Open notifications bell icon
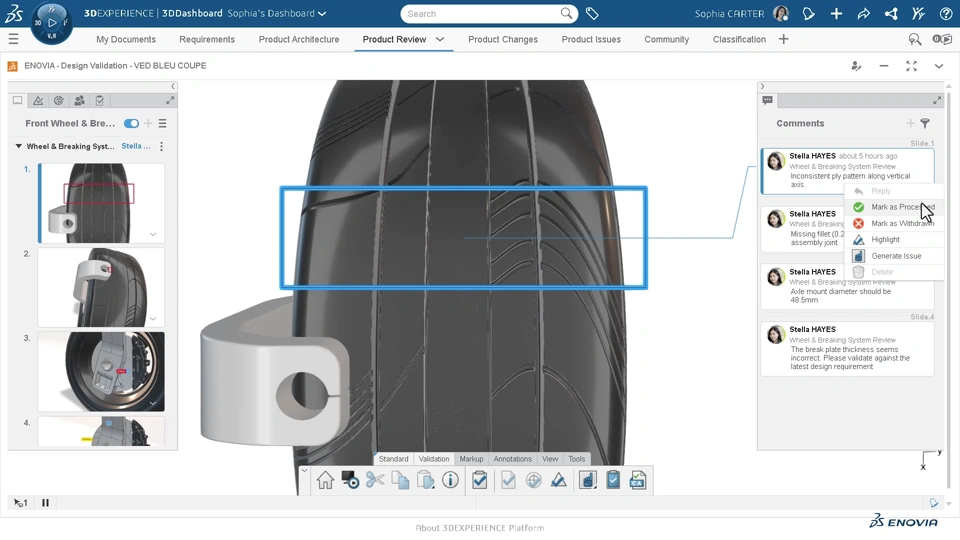Image resolution: width=960 pixels, height=540 pixels. point(808,13)
